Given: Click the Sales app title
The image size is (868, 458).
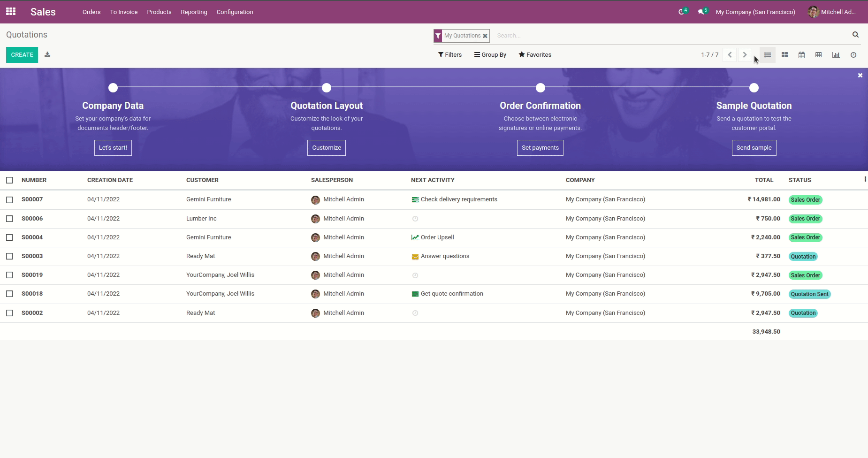Looking at the screenshot, I should (x=43, y=12).
